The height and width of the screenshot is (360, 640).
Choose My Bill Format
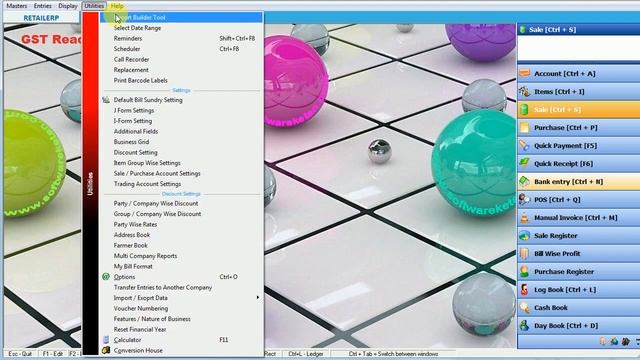click(x=133, y=266)
